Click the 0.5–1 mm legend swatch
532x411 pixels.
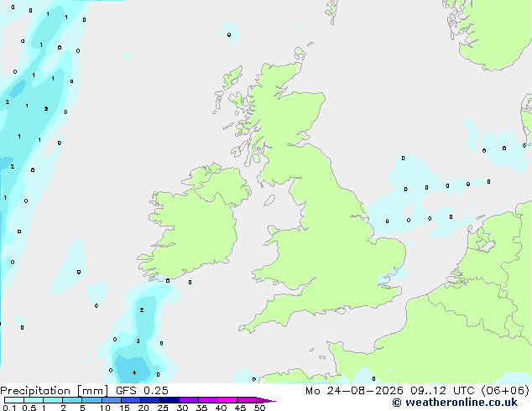coord(34,400)
